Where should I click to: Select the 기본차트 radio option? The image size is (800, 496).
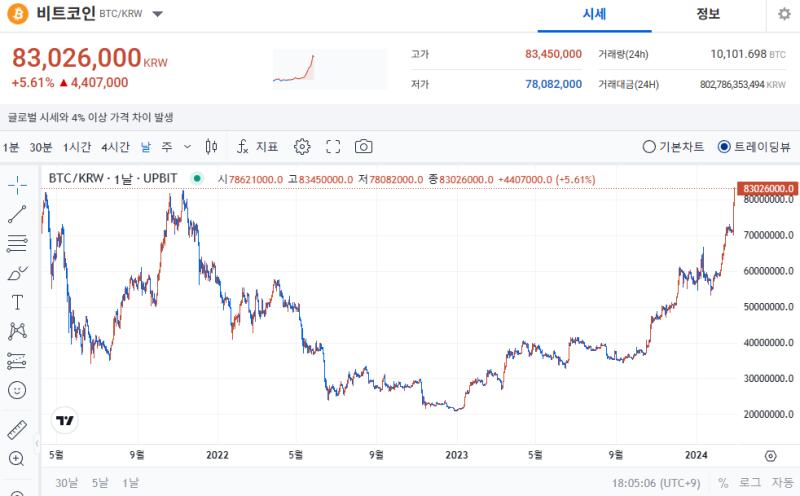[x=673, y=147]
